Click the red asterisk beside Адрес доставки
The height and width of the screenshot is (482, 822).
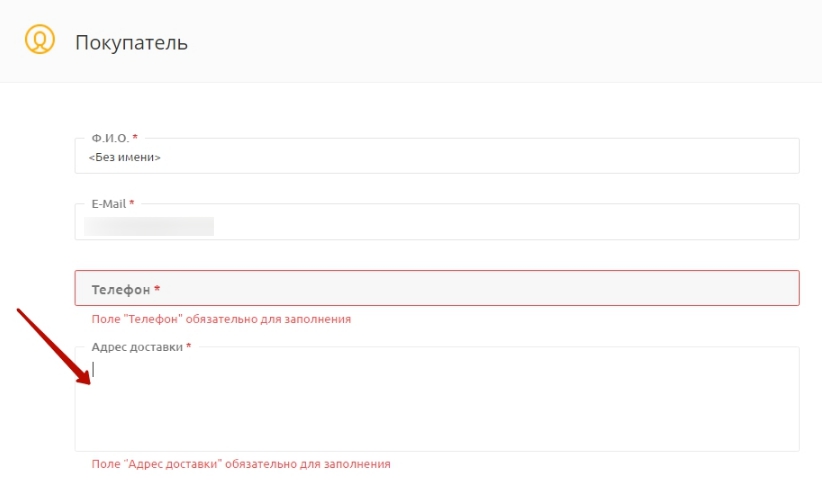coord(189,346)
